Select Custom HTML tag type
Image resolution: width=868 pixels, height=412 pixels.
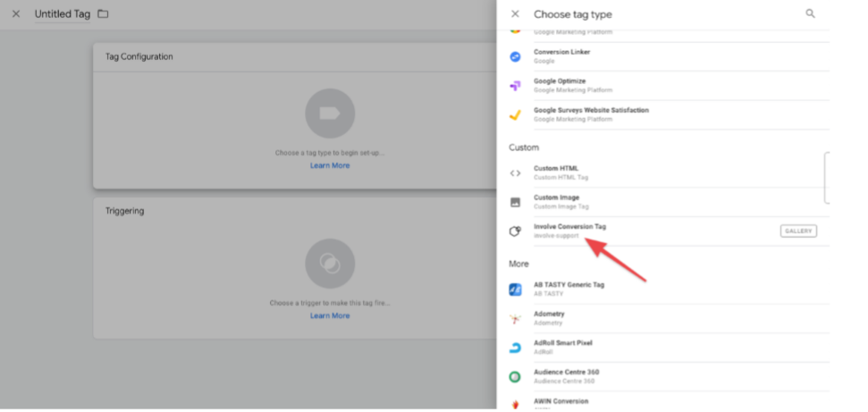(669, 172)
